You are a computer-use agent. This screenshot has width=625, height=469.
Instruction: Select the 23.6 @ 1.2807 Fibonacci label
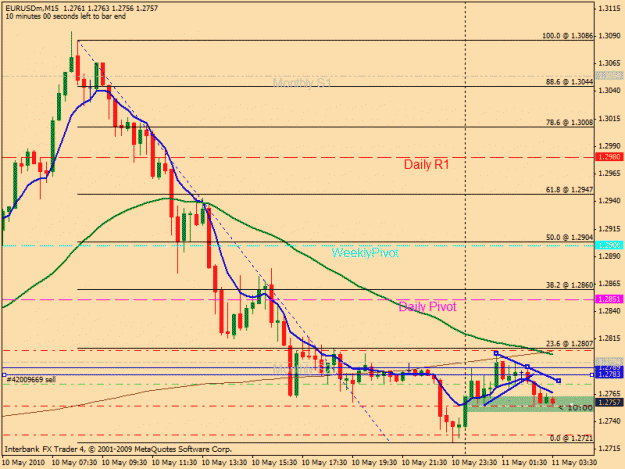click(570, 343)
